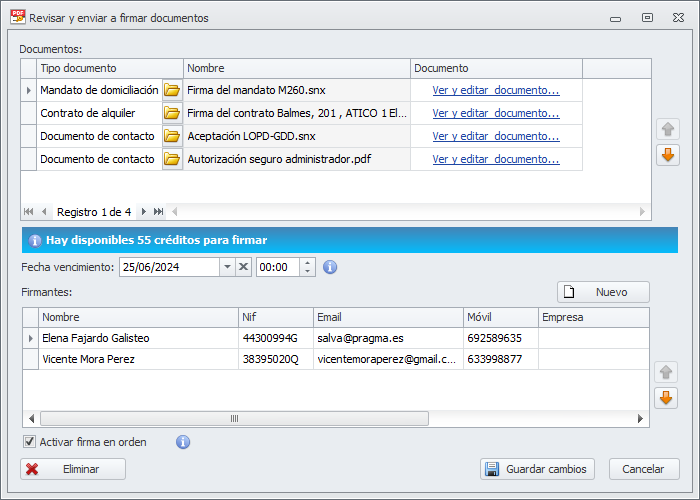This screenshot has width=700, height=500.
Task: Click the date field 25/06/2024
Action: click(170, 267)
